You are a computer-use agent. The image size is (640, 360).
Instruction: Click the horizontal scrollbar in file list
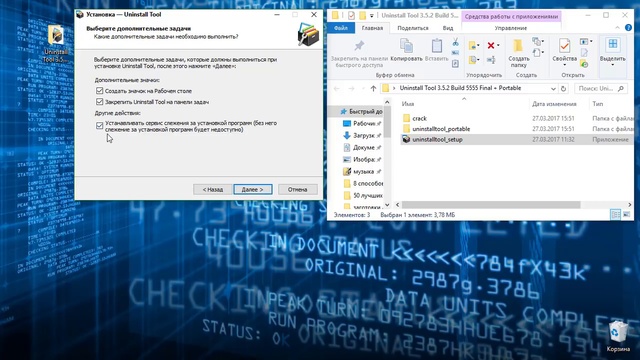pos(491,204)
